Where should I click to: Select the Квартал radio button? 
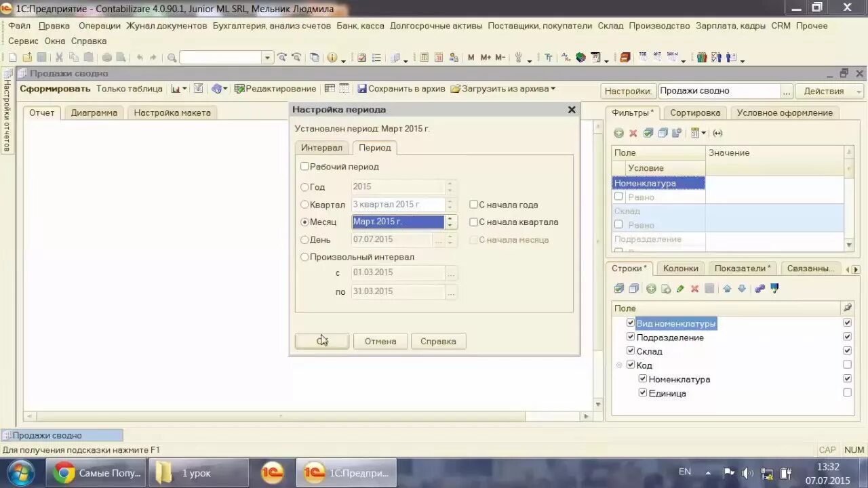(x=304, y=204)
